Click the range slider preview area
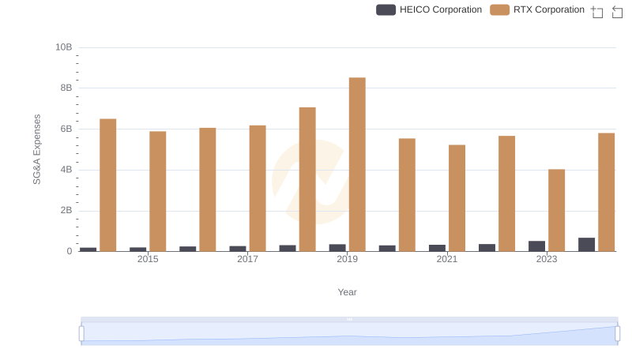The height and width of the screenshot is (364, 632). coord(349,333)
